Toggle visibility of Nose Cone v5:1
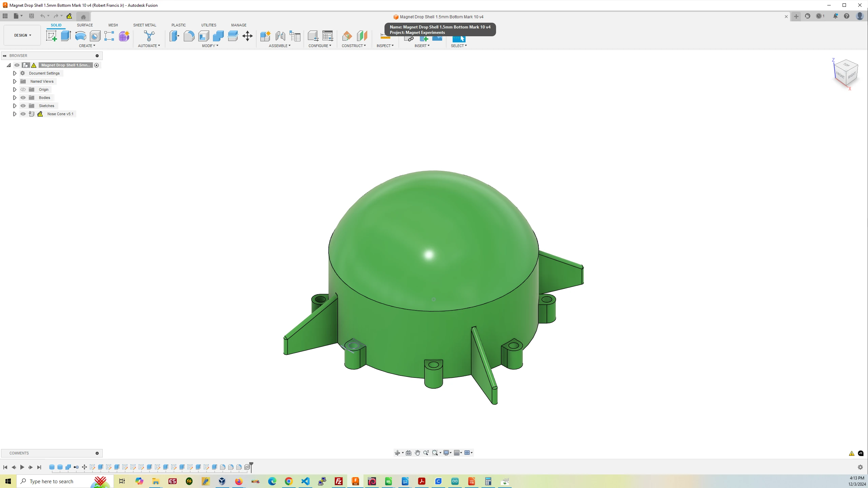Viewport: 868px width, 488px height. pyautogui.click(x=23, y=114)
